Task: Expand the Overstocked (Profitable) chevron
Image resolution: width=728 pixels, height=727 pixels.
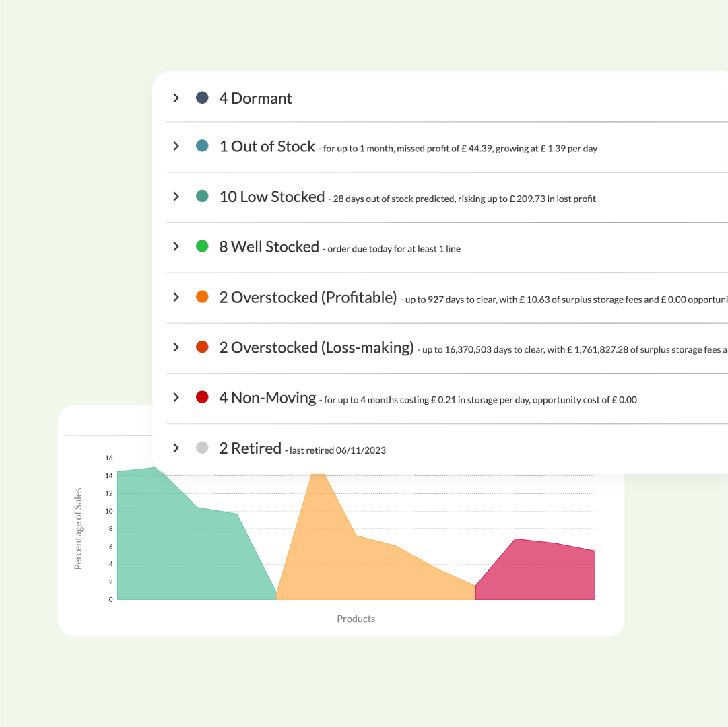Action: click(176, 297)
